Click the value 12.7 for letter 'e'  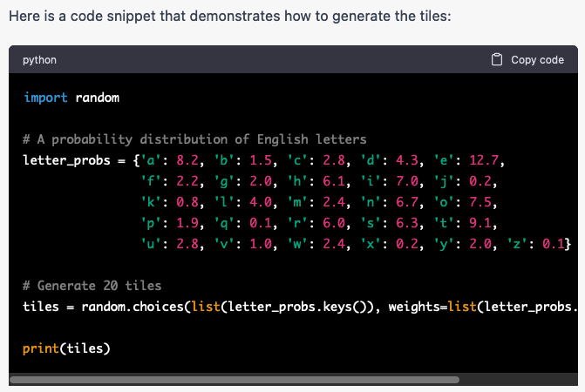click(484, 160)
